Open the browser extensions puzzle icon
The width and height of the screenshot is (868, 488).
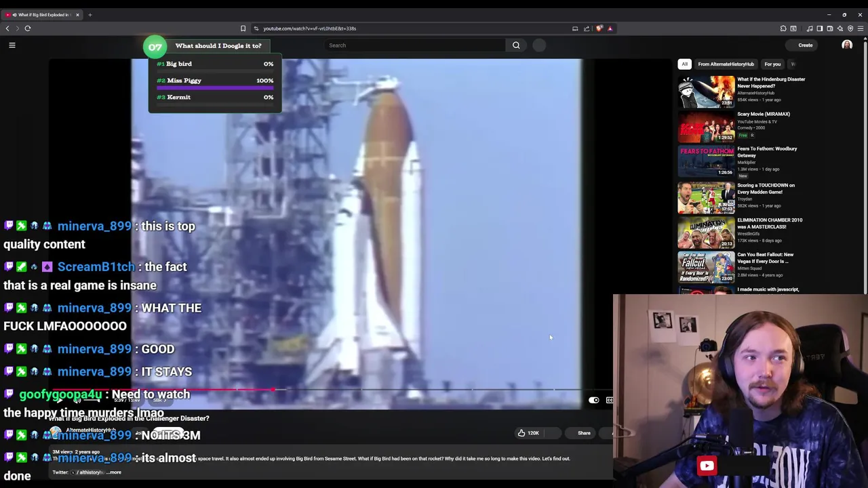point(783,28)
